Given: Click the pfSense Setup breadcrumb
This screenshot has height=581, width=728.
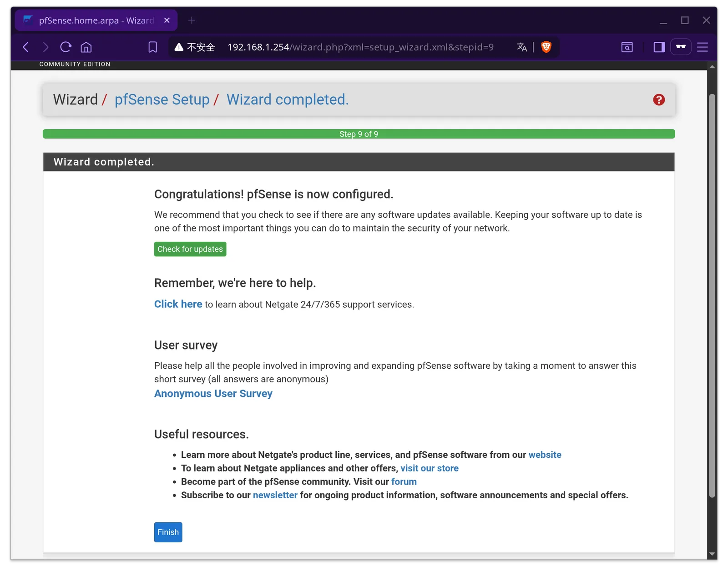Looking at the screenshot, I should pos(162,100).
